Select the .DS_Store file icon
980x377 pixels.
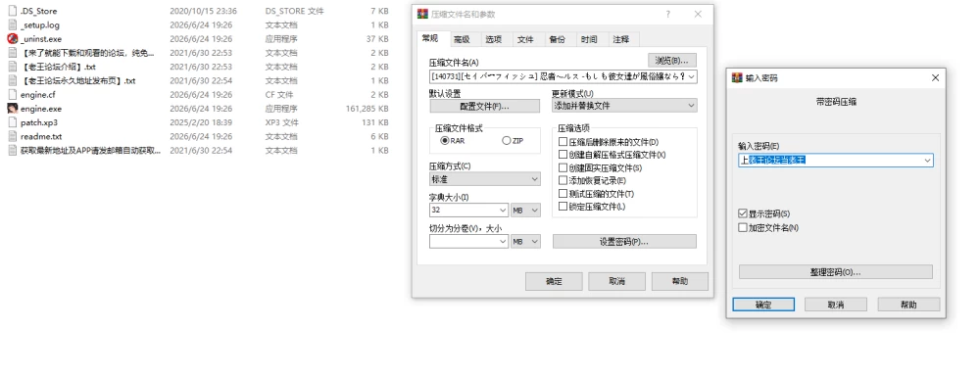[12, 11]
